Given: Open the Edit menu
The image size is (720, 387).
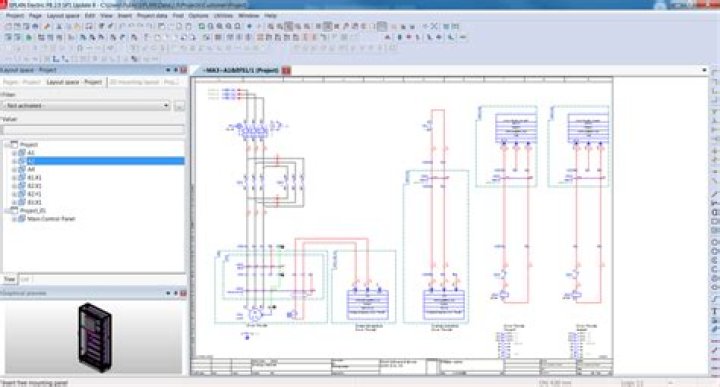Looking at the screenshot, I should pyautogui.click(x=90, y=16).
